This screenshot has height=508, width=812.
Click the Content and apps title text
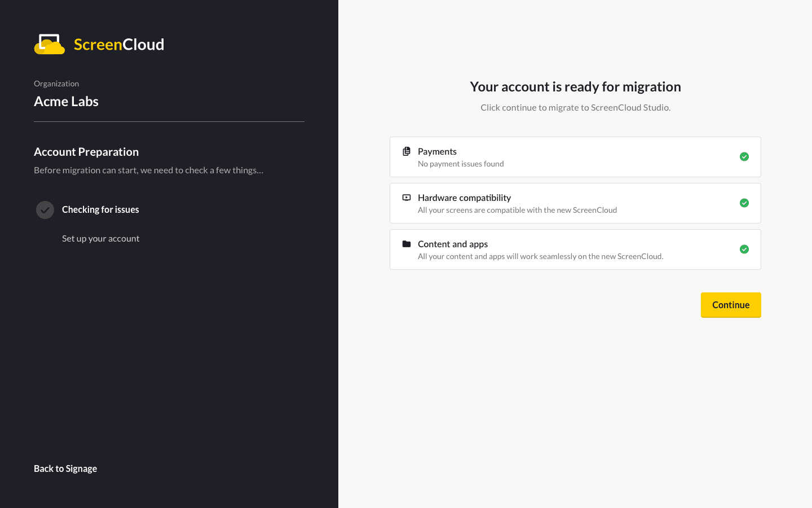[453, 244]
